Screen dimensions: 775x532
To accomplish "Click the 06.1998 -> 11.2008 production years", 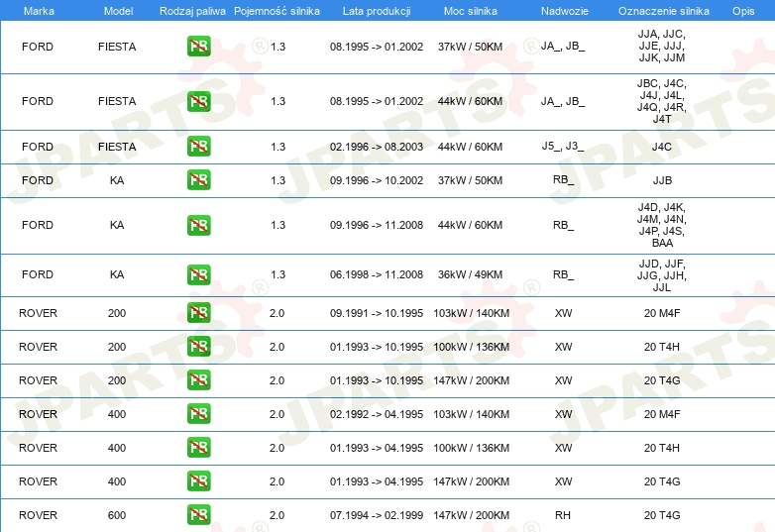I will 377,274.
